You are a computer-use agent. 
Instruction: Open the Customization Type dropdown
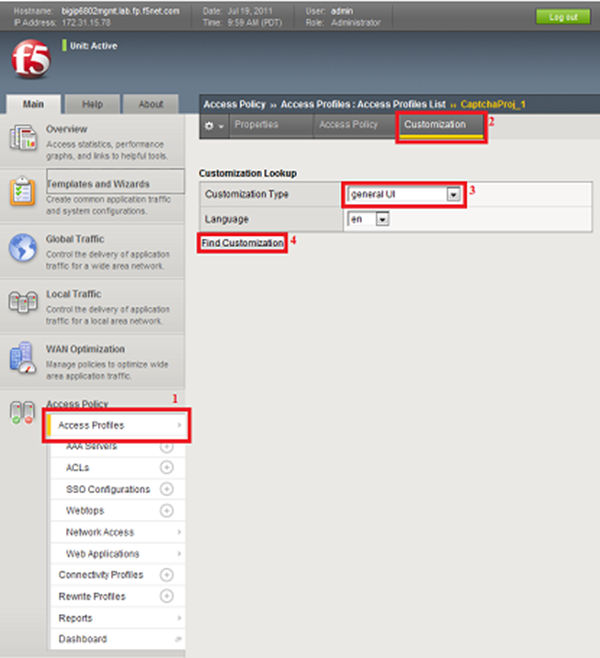pos(404,194)
